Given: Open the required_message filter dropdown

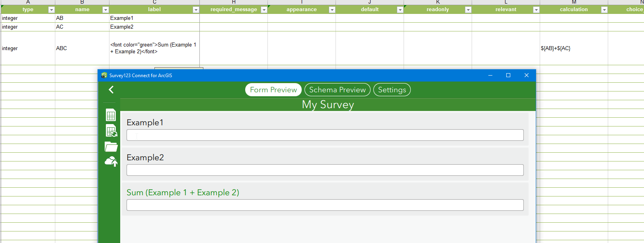Looking at the screenshot, I should pos(264,10).
